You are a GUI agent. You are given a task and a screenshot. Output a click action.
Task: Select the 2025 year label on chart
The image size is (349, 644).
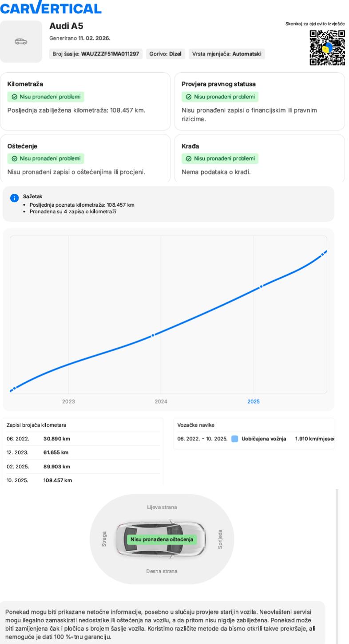[x=253, y=401]
